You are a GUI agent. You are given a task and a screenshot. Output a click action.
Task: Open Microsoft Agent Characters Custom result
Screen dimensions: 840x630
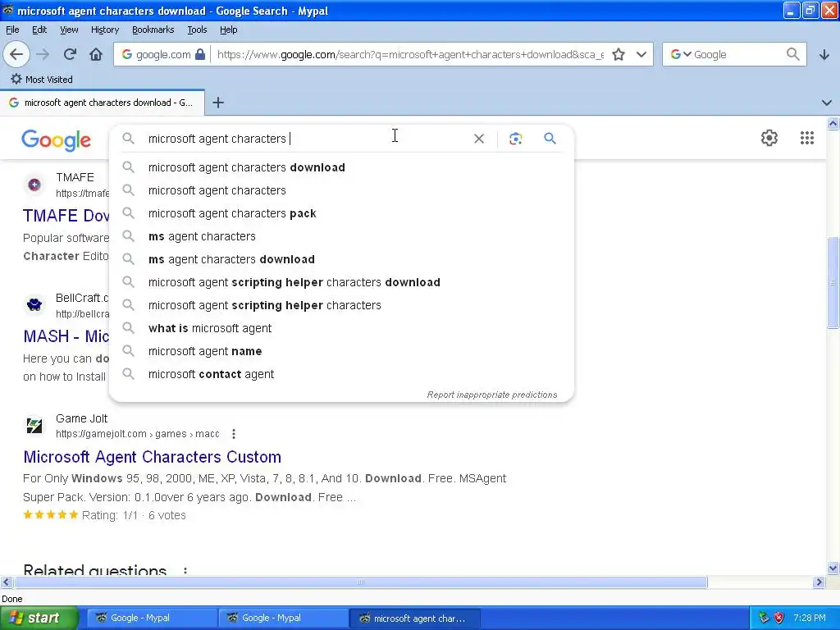click(x=152, y=457)
